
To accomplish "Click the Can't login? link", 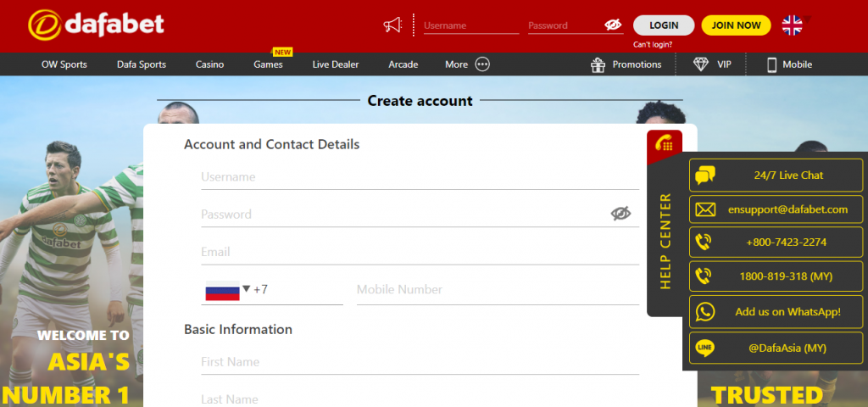I will 653,45.
